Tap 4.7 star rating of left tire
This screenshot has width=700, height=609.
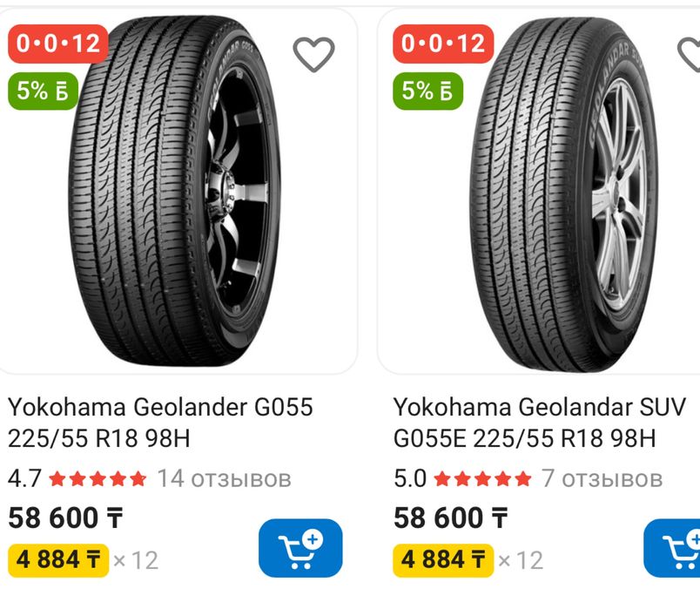click(x=78, y=478)
